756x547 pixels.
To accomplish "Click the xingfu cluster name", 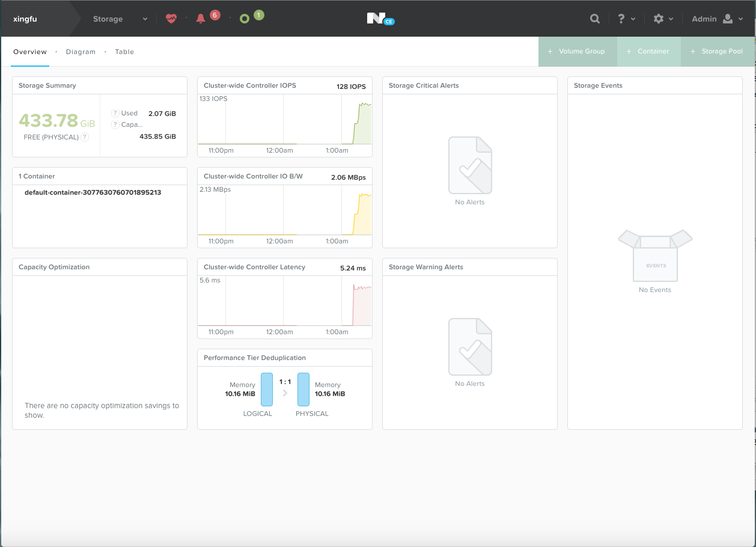I will click(x=25, y=19).
